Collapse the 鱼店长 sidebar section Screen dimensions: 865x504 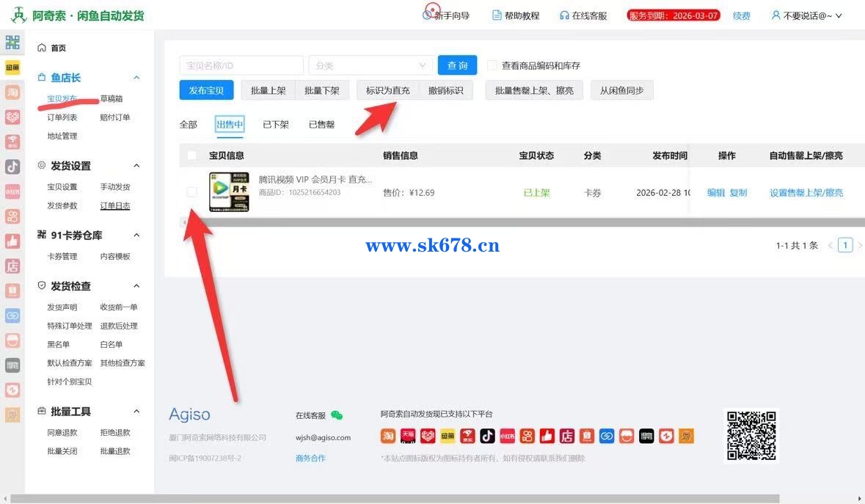tap(136, 78)
